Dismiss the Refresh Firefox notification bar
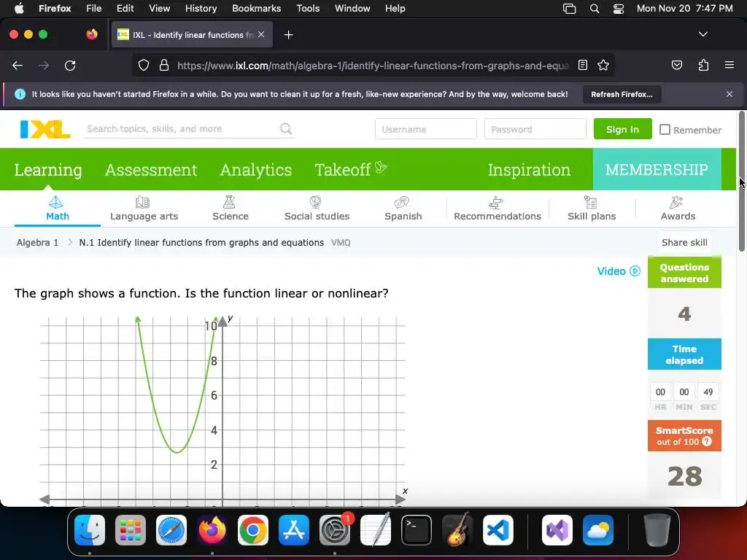747x560 pixels. click(729, 94)
